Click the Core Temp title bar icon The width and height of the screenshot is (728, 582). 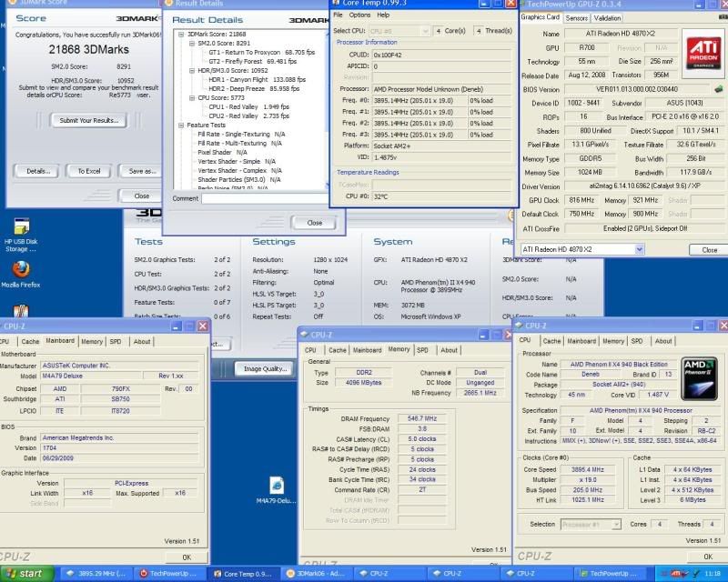336,4
